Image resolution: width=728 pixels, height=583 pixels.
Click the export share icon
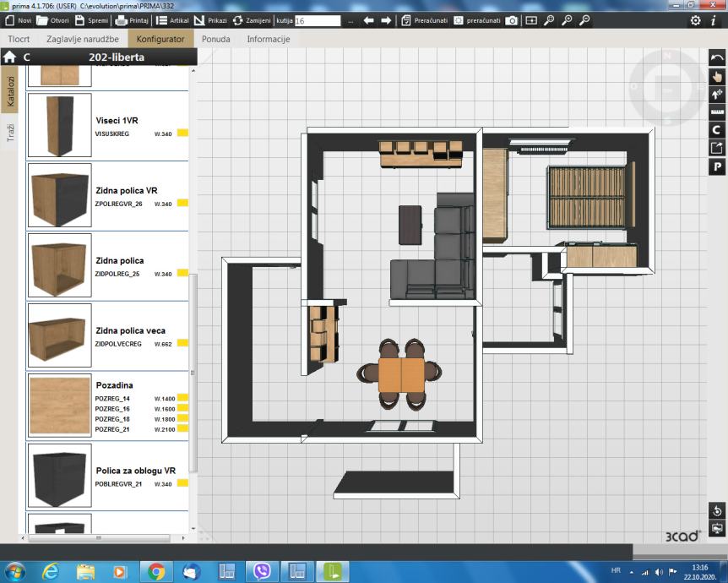717,148
